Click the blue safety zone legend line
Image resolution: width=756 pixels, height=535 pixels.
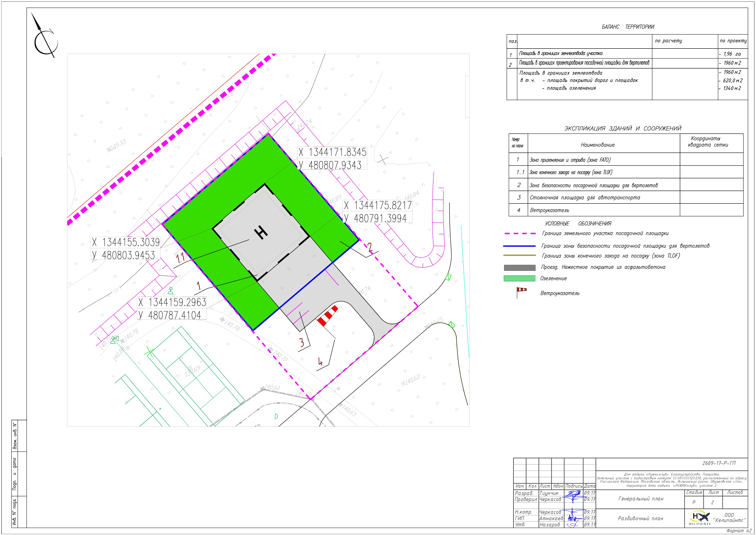point(520,246)
